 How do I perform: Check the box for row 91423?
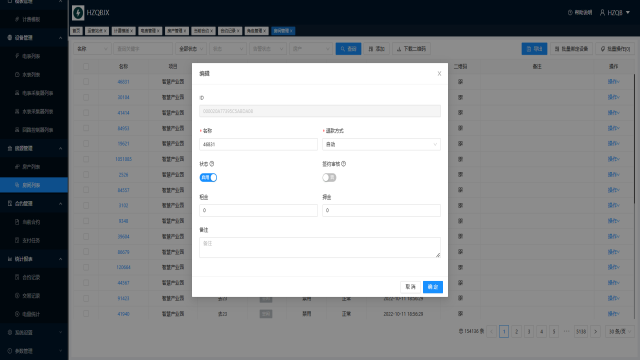[x=86, y=298]
